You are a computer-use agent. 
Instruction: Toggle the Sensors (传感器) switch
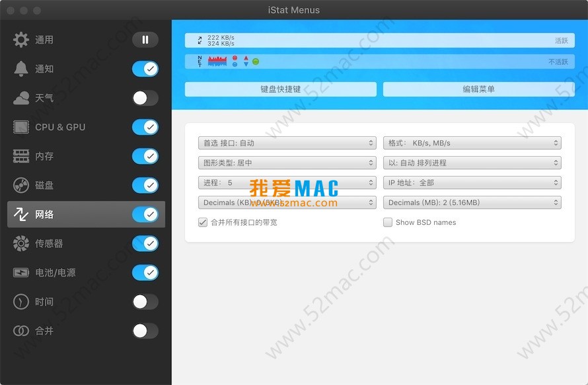click(145, 243)
